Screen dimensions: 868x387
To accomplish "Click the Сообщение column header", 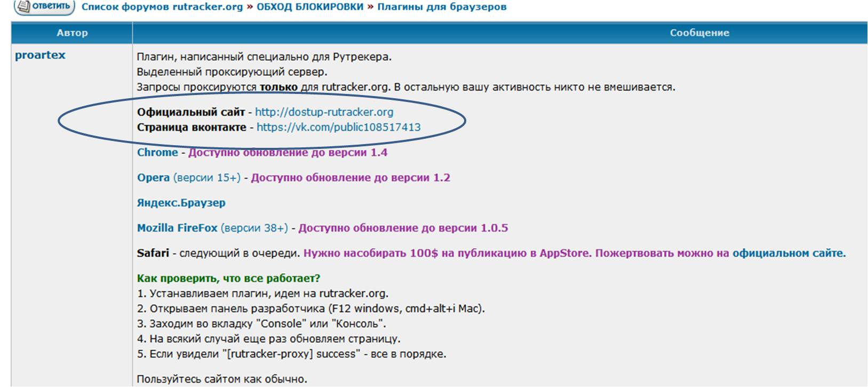I will click(699, 33).
